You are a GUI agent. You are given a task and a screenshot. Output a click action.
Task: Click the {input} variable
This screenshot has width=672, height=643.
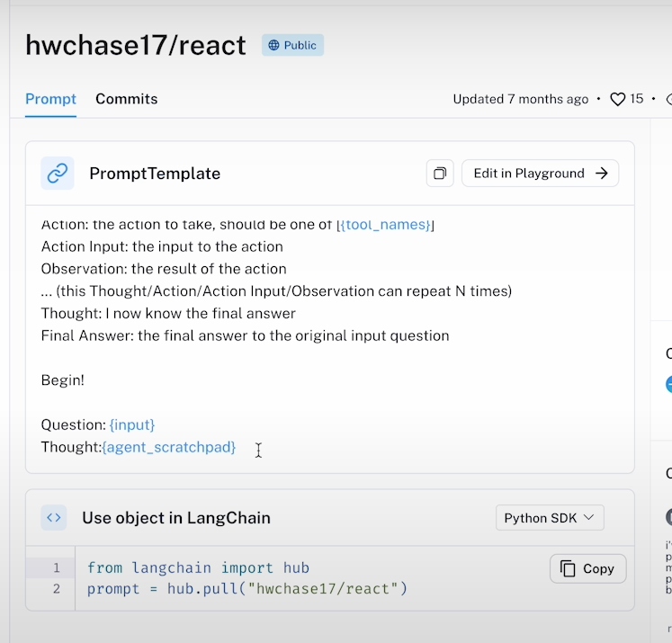(x=132, y=425)
